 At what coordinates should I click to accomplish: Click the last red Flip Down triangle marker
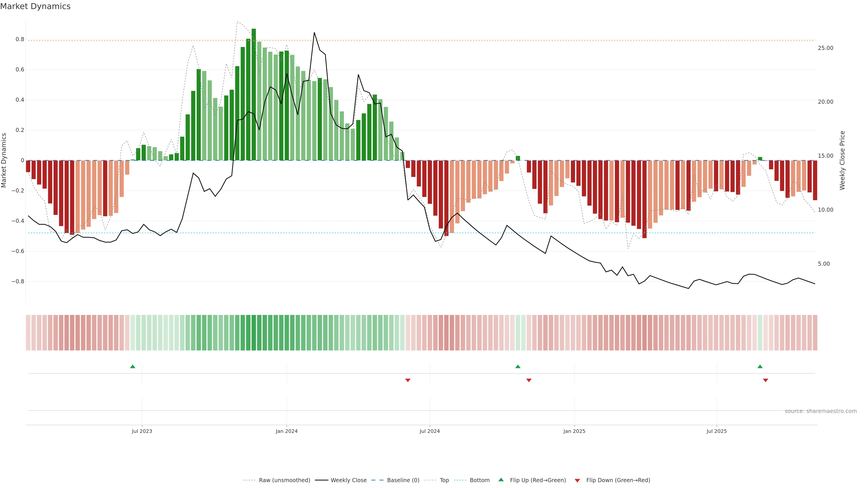[x=765, y=380]
